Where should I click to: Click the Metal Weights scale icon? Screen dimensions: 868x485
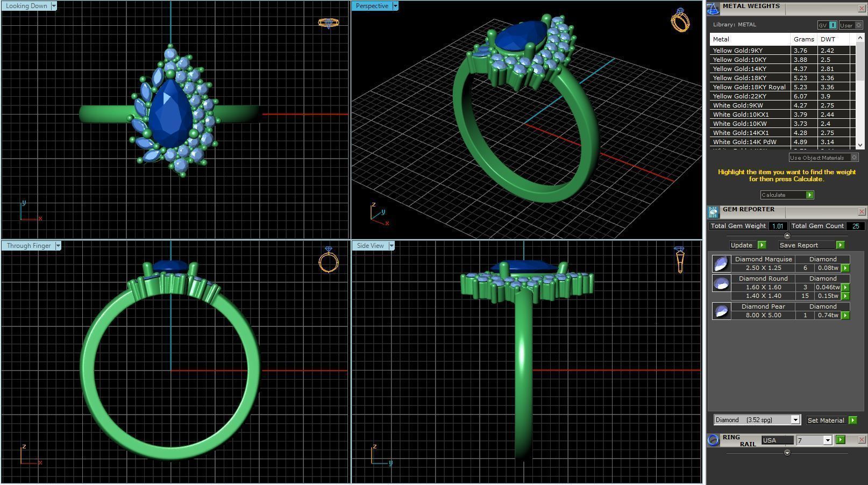(x=713, y=9)
